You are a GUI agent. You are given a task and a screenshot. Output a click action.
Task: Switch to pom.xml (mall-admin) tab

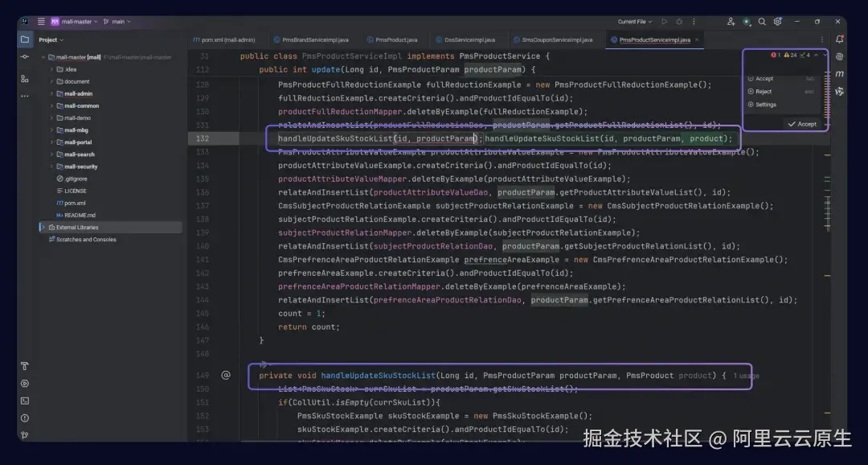click(224, 40)
